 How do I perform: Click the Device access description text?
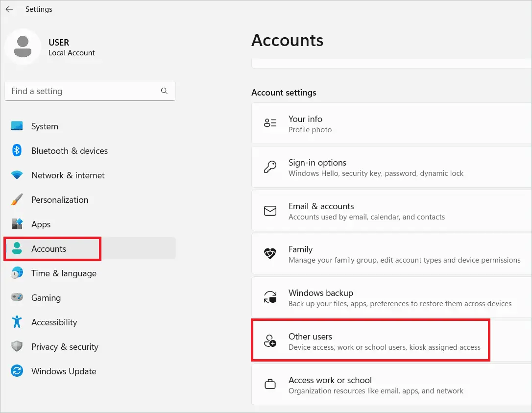385,347
